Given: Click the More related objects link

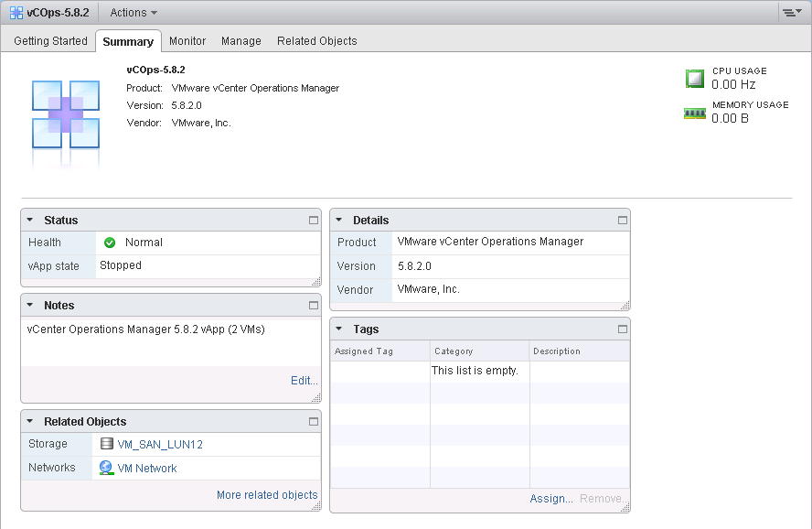Looking at the screenshot, I should click(x=267, y=495).
